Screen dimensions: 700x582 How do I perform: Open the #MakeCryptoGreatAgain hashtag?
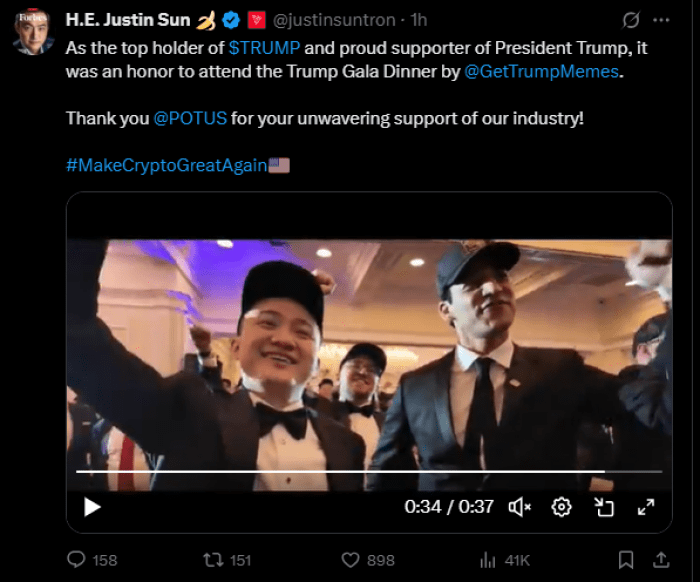tap(166, 165)
